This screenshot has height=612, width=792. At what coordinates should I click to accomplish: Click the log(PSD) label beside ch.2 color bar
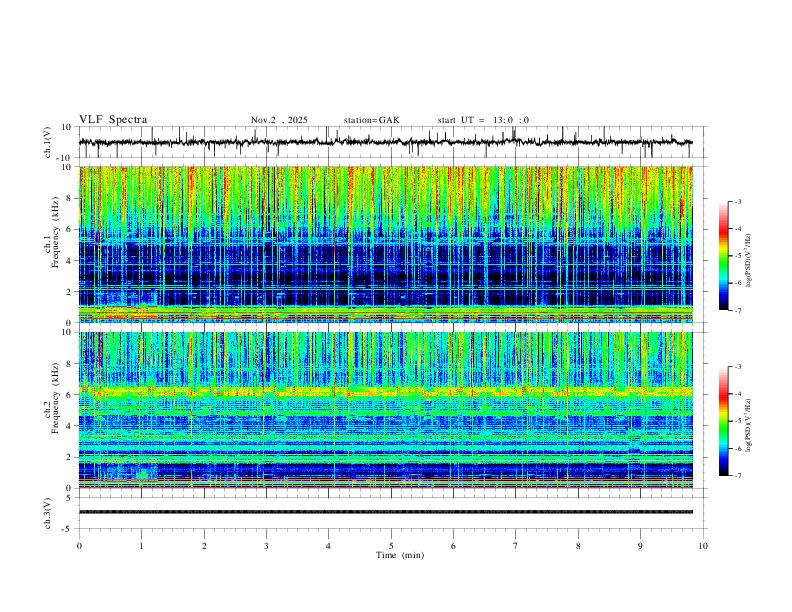coord(748,425)
